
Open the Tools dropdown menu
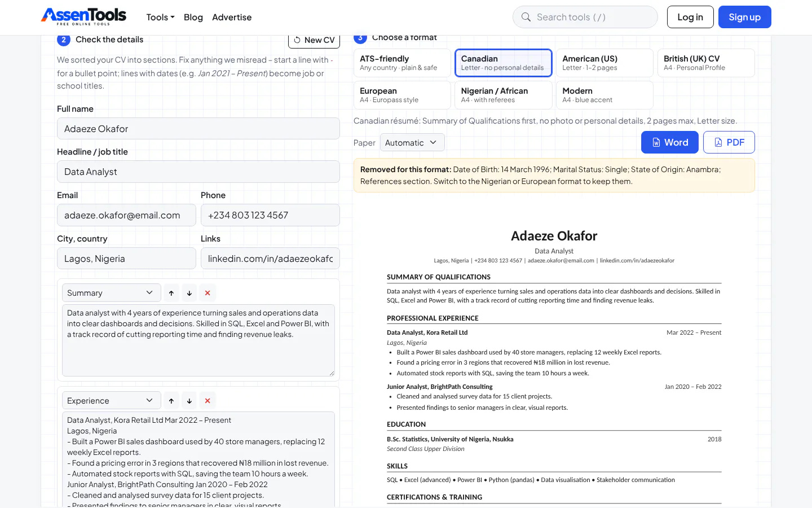tap(160, 17)
